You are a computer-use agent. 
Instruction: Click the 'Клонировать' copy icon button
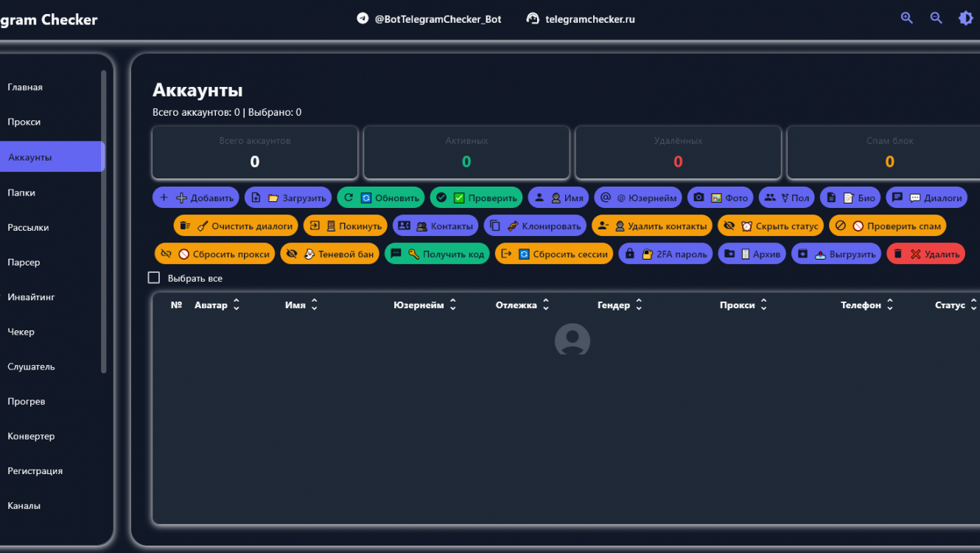535,226
